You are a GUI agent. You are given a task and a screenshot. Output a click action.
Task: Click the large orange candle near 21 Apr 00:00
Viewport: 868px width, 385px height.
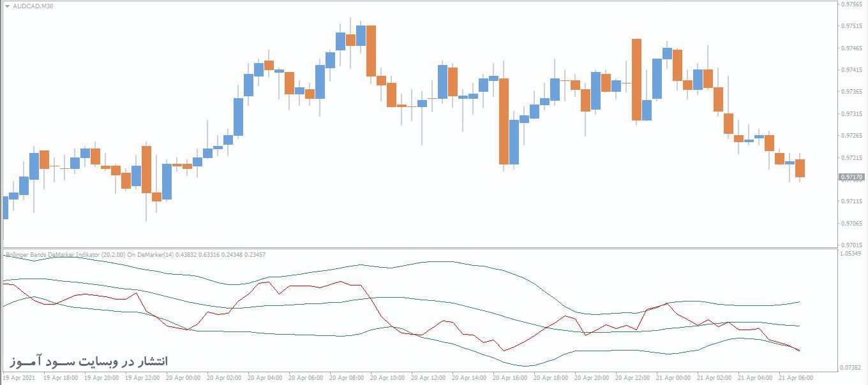point(635,80)
